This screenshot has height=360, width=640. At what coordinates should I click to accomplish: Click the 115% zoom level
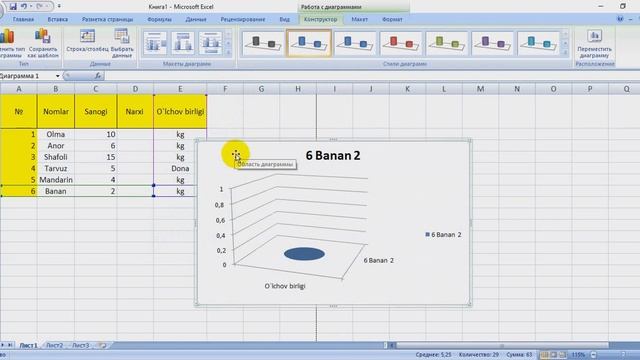578,355
